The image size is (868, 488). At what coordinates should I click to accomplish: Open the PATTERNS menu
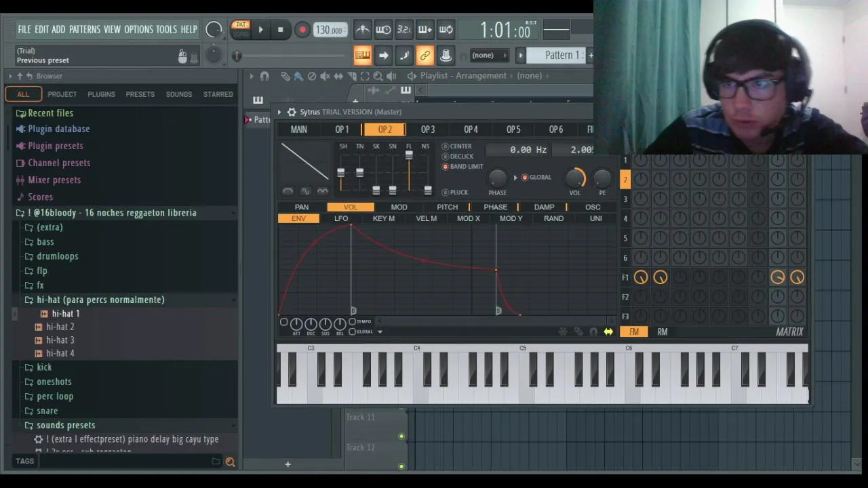(x=85, y=29)
